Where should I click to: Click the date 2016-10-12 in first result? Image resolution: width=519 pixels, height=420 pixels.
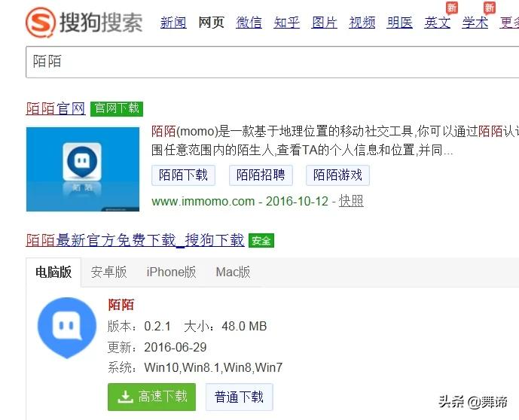tap(297, 201)
